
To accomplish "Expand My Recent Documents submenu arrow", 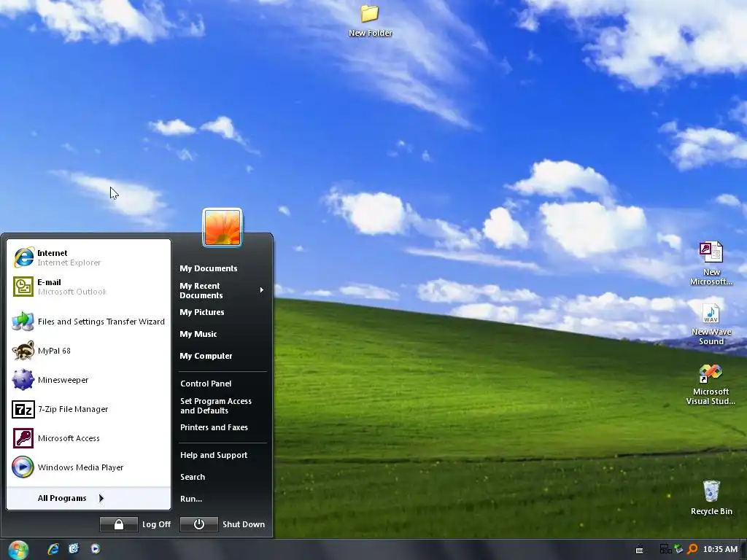I will (x=262, y=290).
